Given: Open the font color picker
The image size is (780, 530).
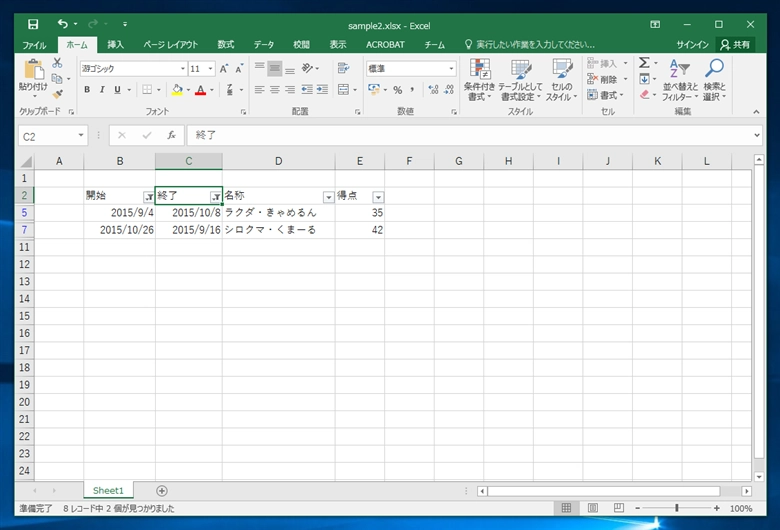Looking at the screenshot, I should point(212,90).
